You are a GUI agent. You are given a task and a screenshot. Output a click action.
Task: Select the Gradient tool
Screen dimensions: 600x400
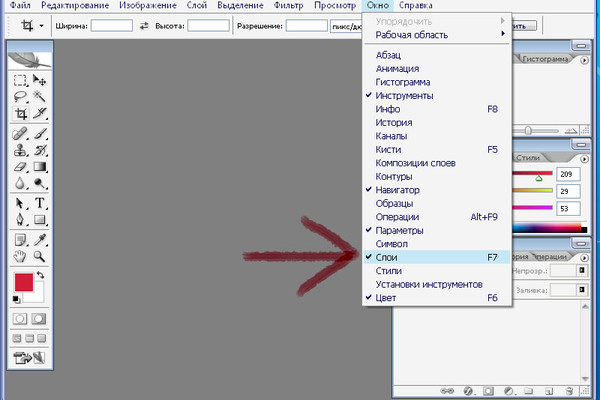39,167
